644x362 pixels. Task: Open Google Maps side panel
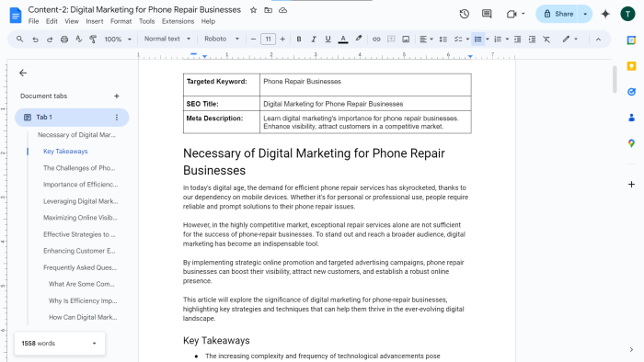(x=631, y=143)
